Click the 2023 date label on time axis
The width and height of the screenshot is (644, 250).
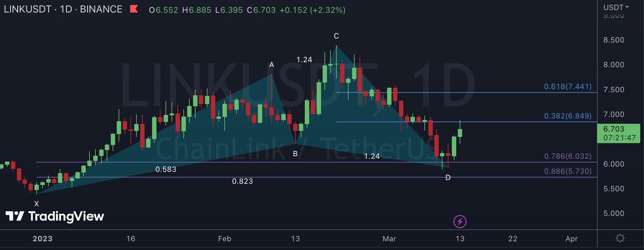pos(44,238)
